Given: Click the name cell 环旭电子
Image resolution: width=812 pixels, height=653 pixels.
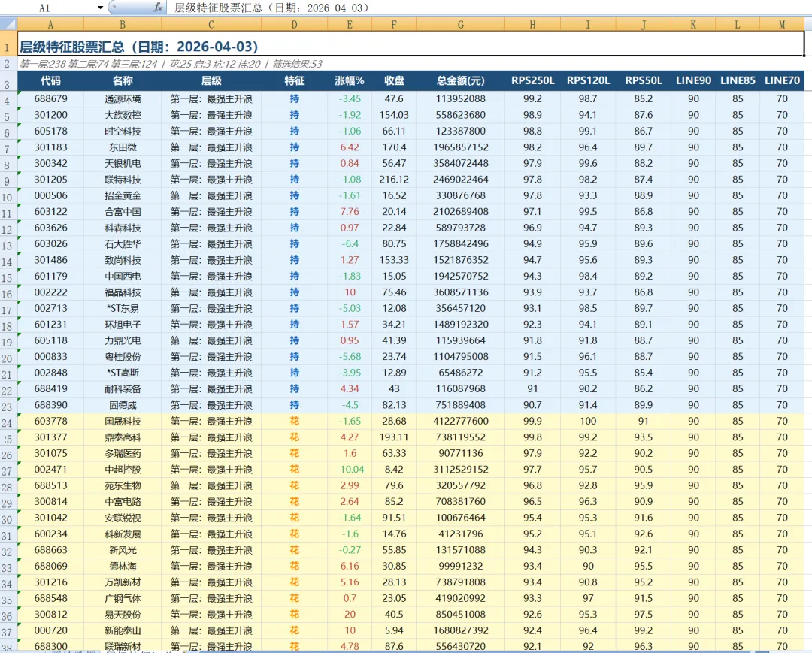Looking at the screenshot, I should (x=123, y=325).
